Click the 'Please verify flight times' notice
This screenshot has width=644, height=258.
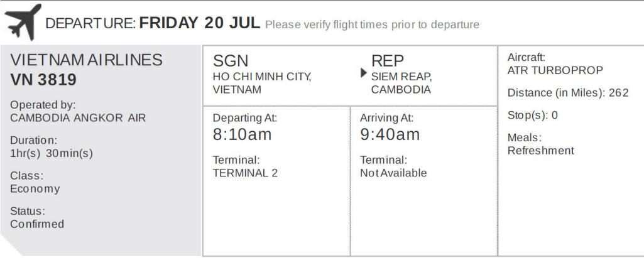click(x=372, y=24)
